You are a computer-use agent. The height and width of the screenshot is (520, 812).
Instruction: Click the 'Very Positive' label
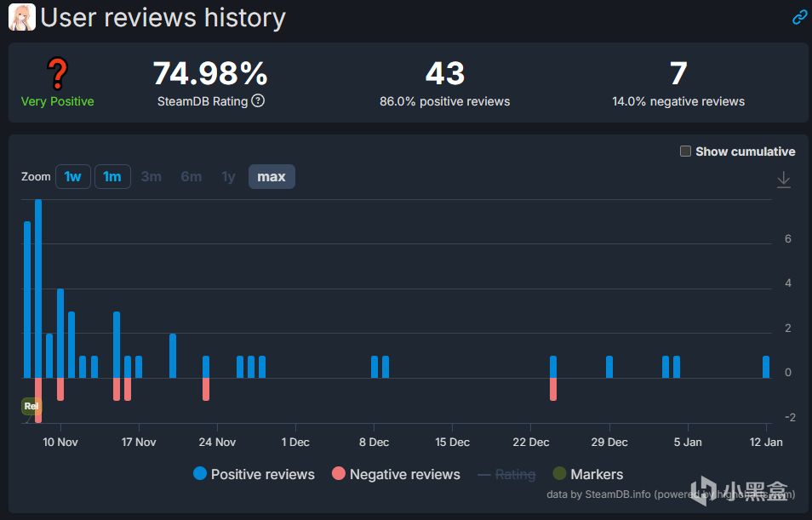coord(58,101)
